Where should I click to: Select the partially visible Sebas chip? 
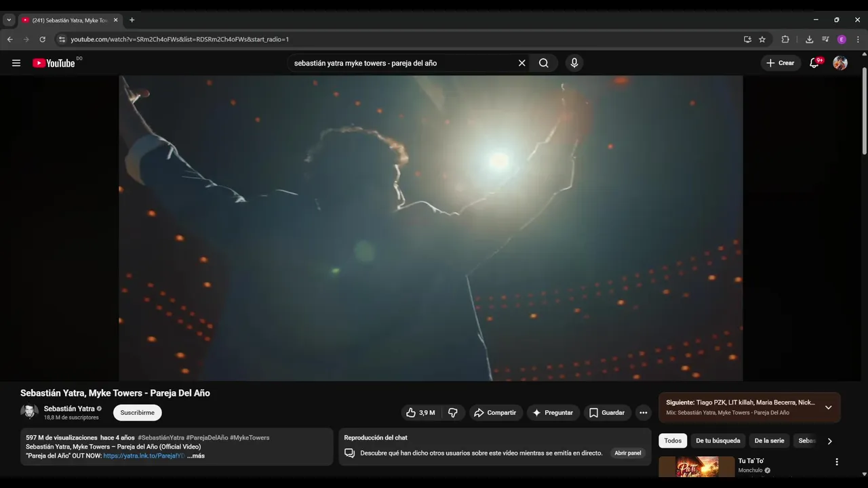(x=806, y=441)
